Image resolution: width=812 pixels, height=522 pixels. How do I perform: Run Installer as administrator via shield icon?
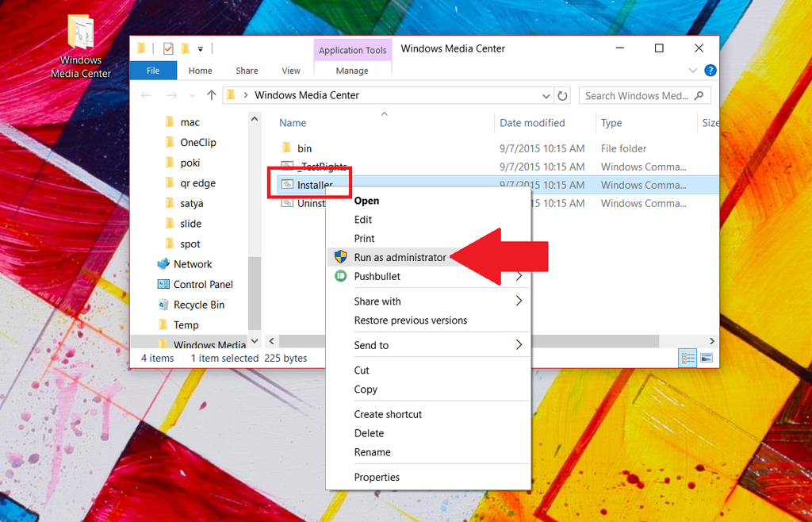click(341, 257)
